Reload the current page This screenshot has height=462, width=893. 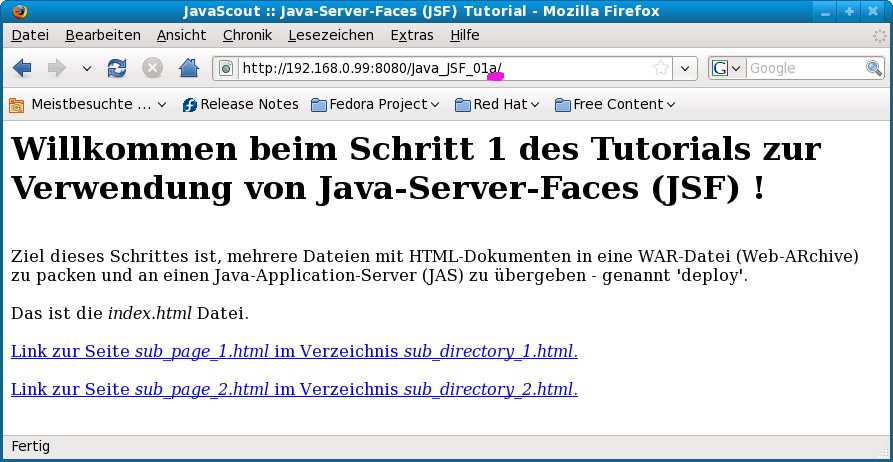117,68
